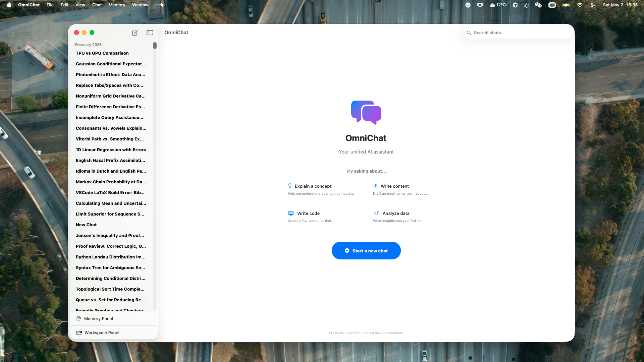
Task: Open the Idioms in Dutch and English Pa... chat
Action: pos(112,171)
